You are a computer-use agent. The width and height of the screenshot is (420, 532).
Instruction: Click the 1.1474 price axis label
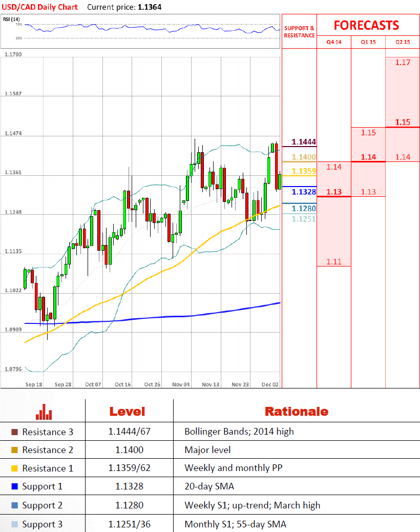[x=13, y=133]
